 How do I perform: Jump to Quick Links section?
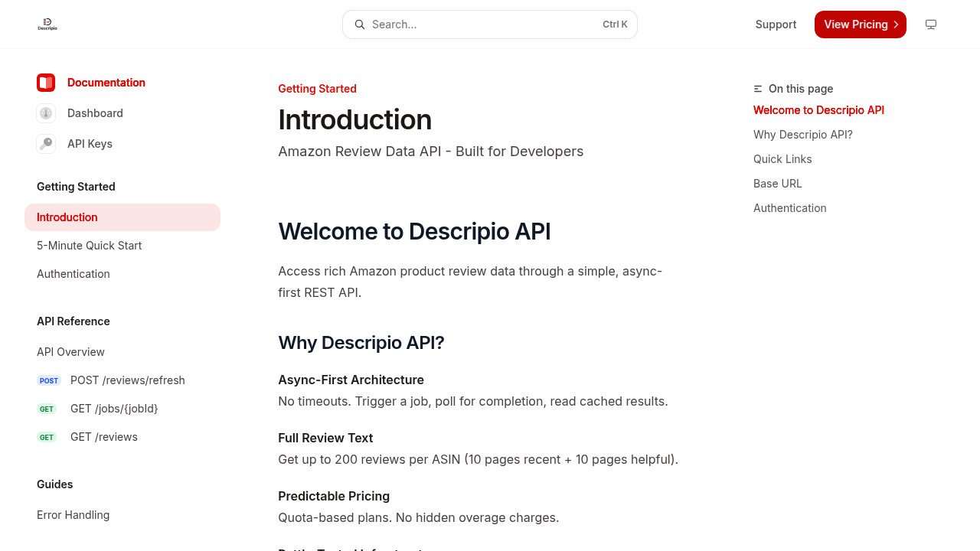pyautogui.click(x=782, y=159)
